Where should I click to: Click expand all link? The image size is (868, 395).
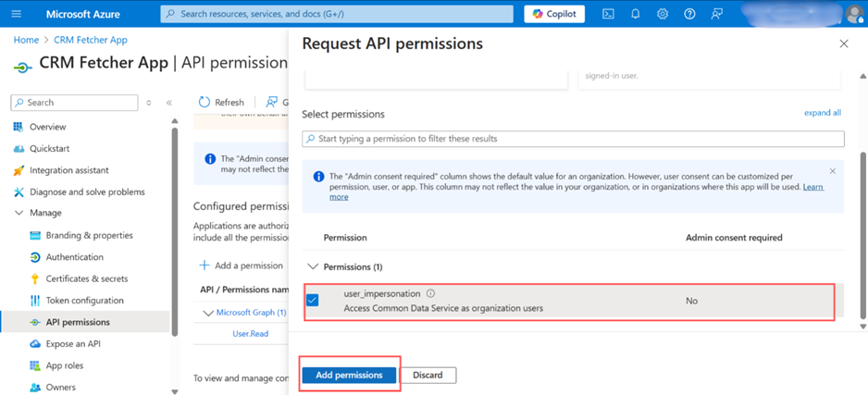coord(822,113)
